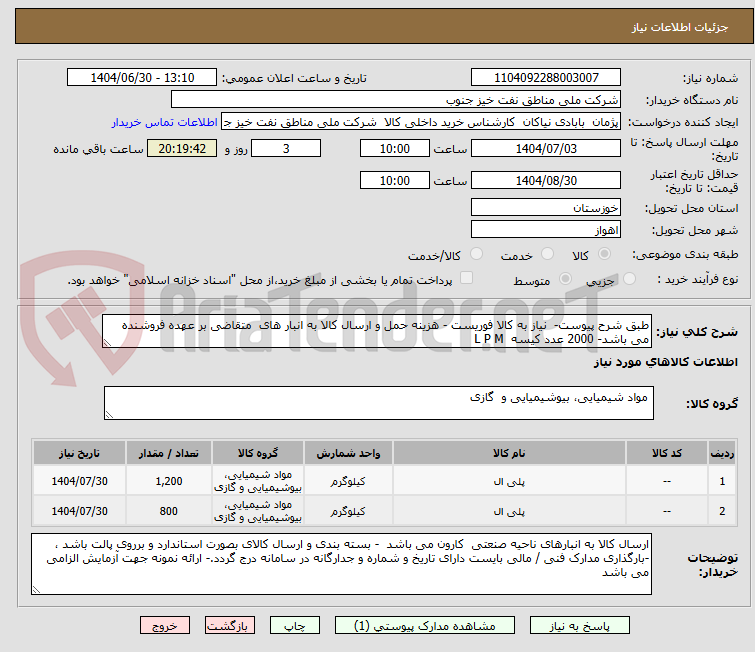The image size is (755, 652).
Task: Select the کالا radio button
Action: (x=604, y=254)
